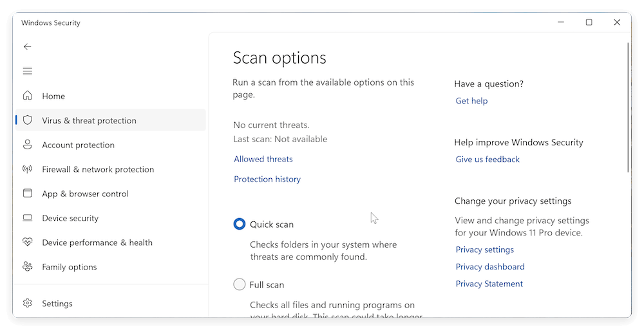
Task: Click the Family options people icon
Action: 27,267
